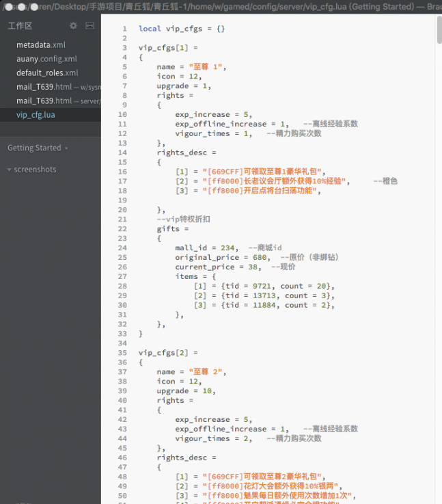Viewport: 442px width, 504px height.
Task: Open the working files gear settings
Action: click(74, 26)
